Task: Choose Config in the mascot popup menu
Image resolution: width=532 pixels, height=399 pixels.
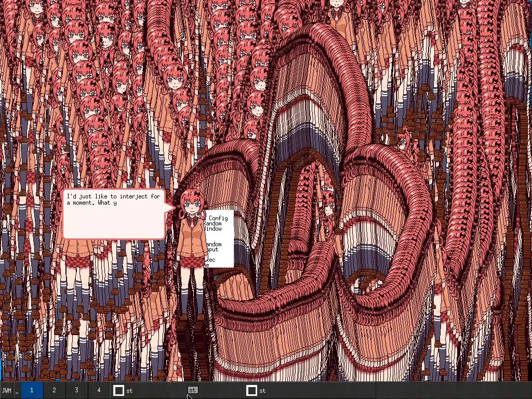Action: 218,218
